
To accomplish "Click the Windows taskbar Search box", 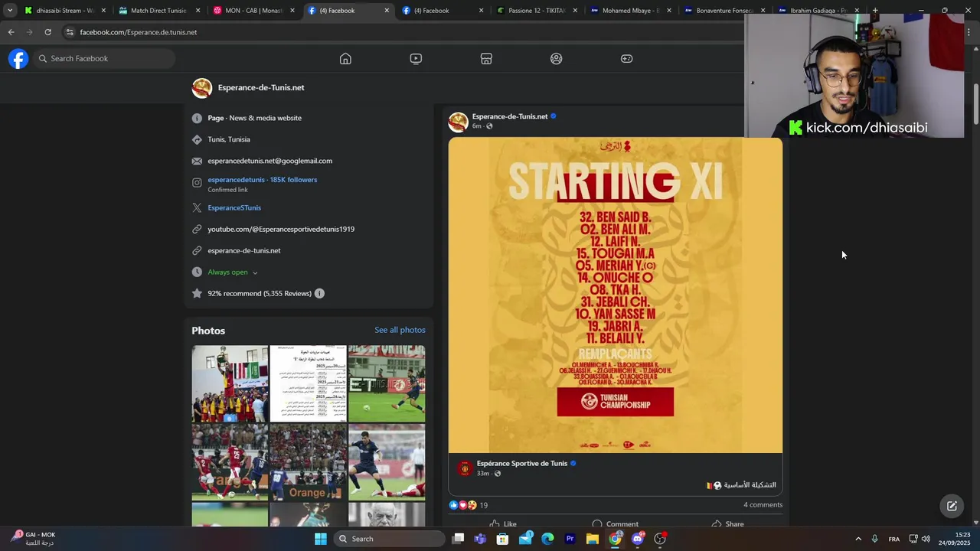I will click(389, 539).
